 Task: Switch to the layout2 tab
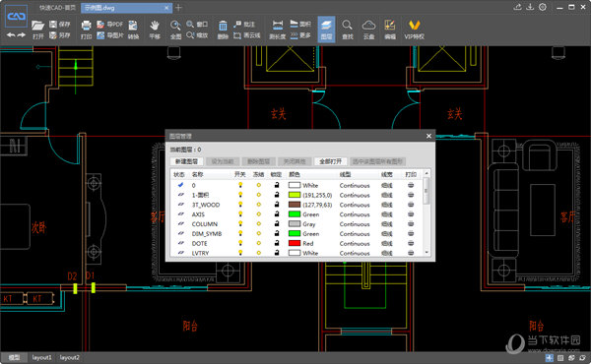(x=70, y=357)
